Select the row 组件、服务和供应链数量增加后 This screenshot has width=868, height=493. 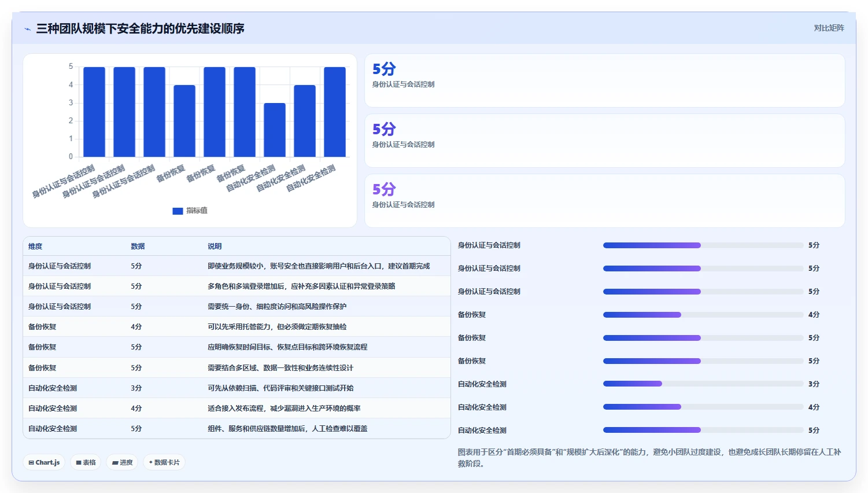pos(237,429)
